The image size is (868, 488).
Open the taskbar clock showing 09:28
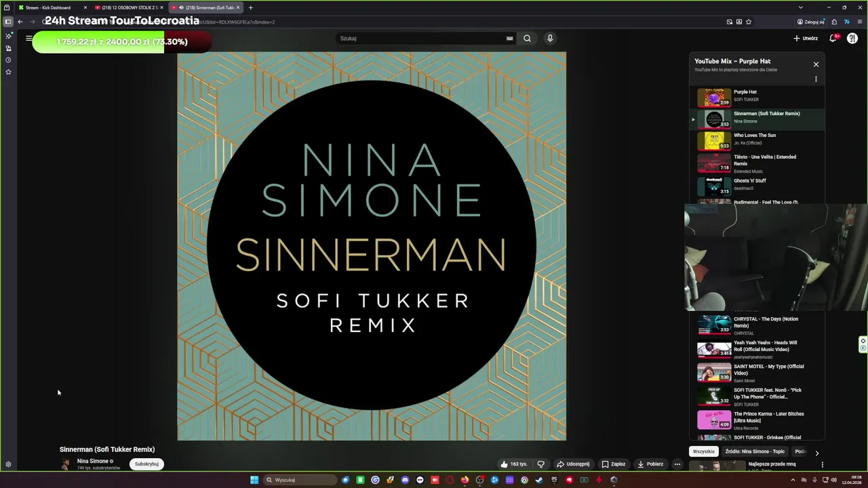pos(852,480)
